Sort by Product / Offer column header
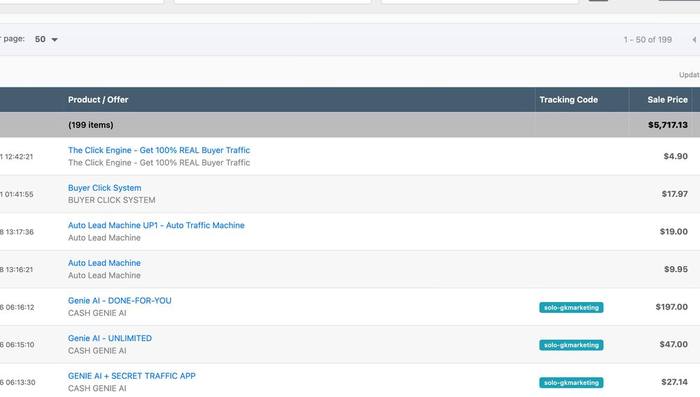700x397 pixels. pos(98,100)
